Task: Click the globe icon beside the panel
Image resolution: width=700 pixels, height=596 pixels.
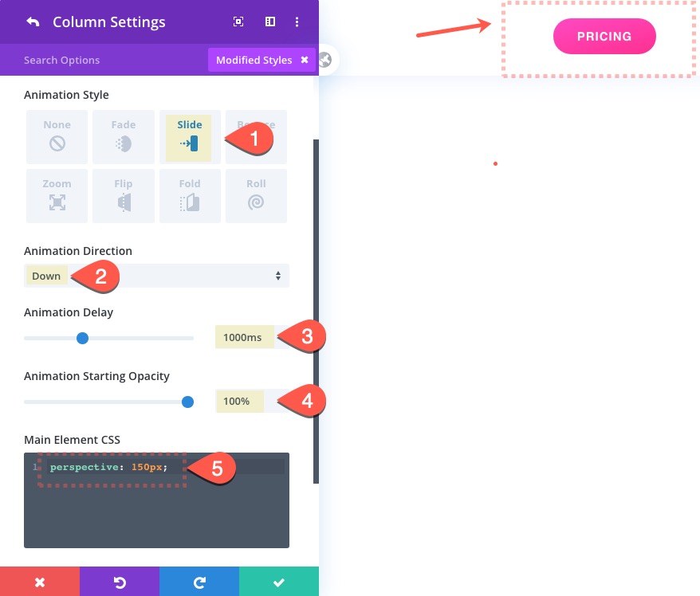Action: tap(325, 60)
